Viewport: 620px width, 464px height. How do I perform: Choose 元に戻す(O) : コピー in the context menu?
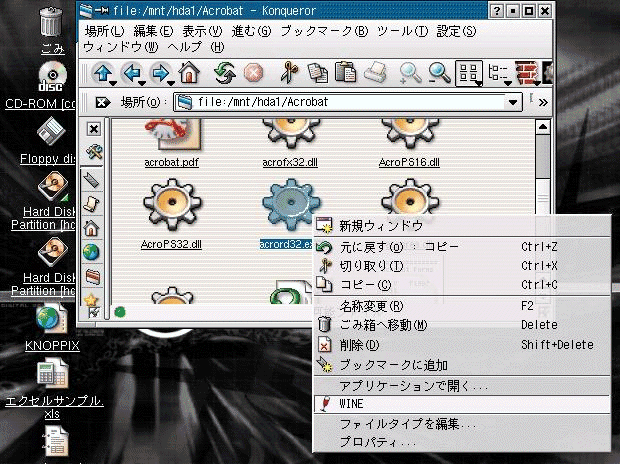(x=461, y=247)
